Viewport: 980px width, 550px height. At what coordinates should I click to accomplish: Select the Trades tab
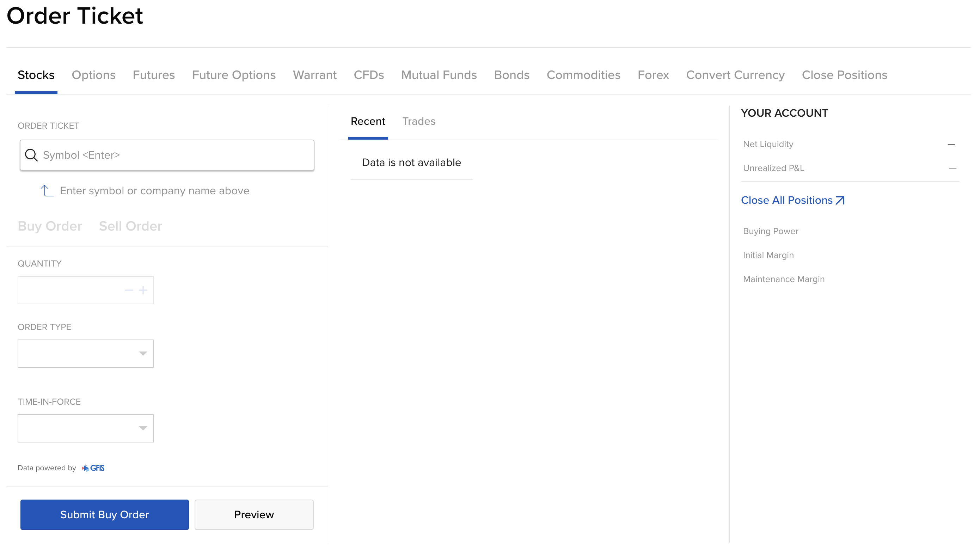[x=418, y=121]
